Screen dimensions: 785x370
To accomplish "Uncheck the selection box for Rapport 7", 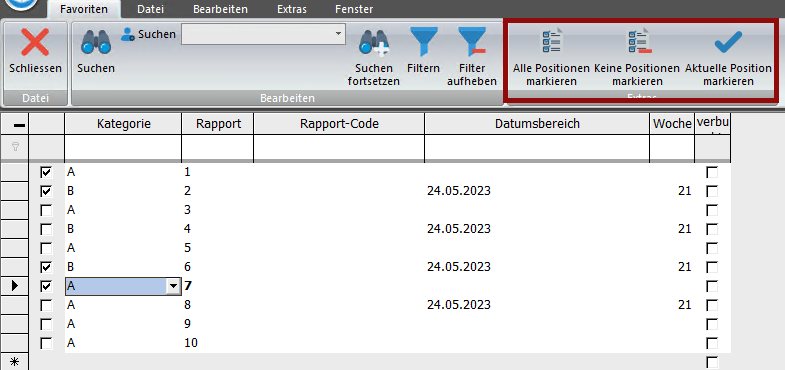I will 47,286.
